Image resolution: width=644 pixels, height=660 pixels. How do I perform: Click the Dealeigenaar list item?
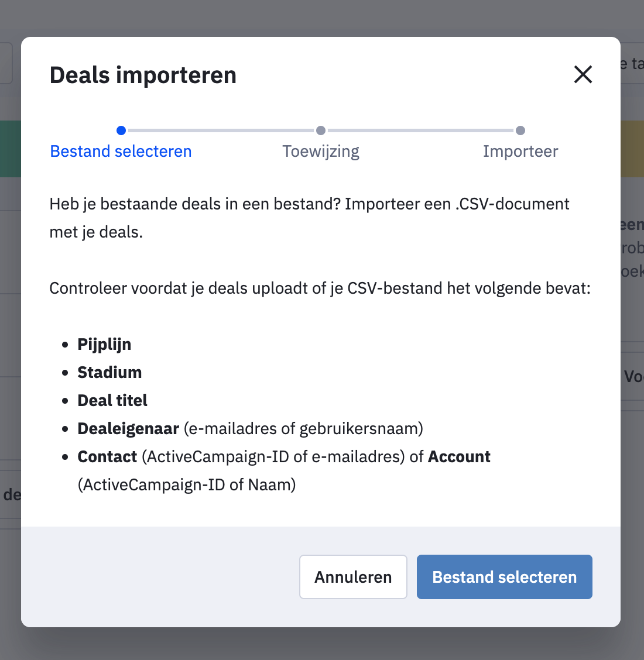[250, 428]
